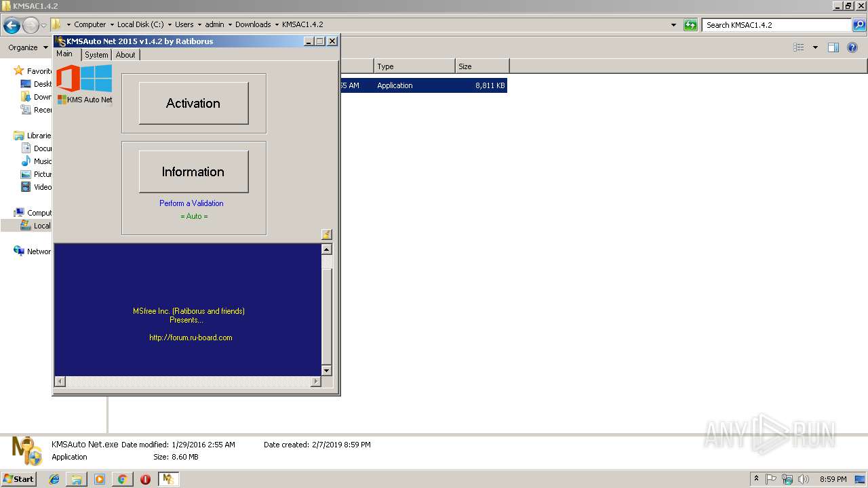Open Recent Places in the navigation pane
This screenshot has width=868, height=488.
click(37, 110)
